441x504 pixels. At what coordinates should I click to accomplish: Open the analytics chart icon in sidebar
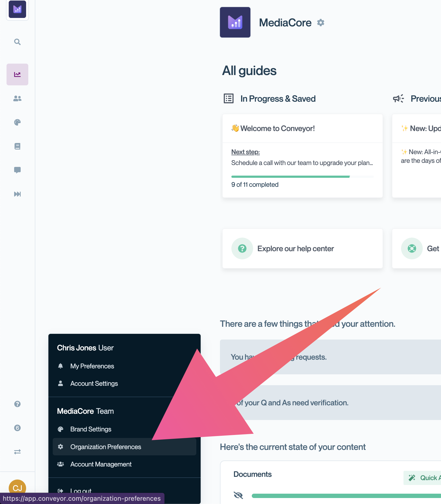pos(17,74)
